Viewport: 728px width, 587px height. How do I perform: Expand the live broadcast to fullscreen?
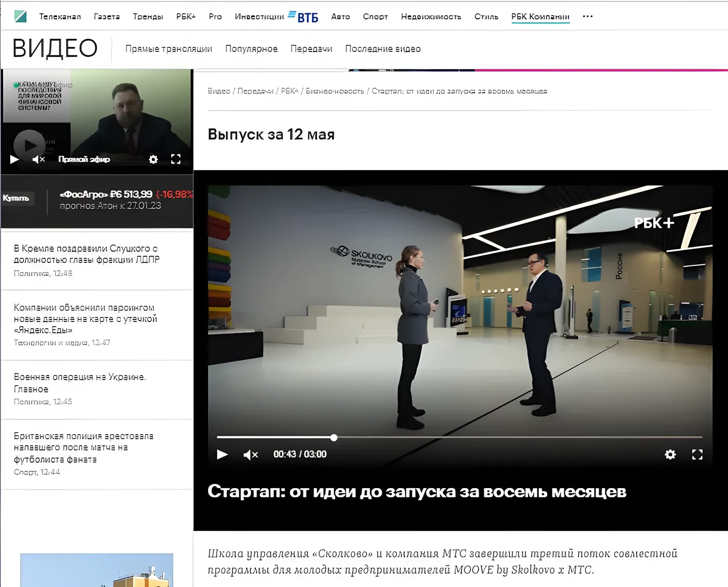pyautogui.click(x=176, y=159)
